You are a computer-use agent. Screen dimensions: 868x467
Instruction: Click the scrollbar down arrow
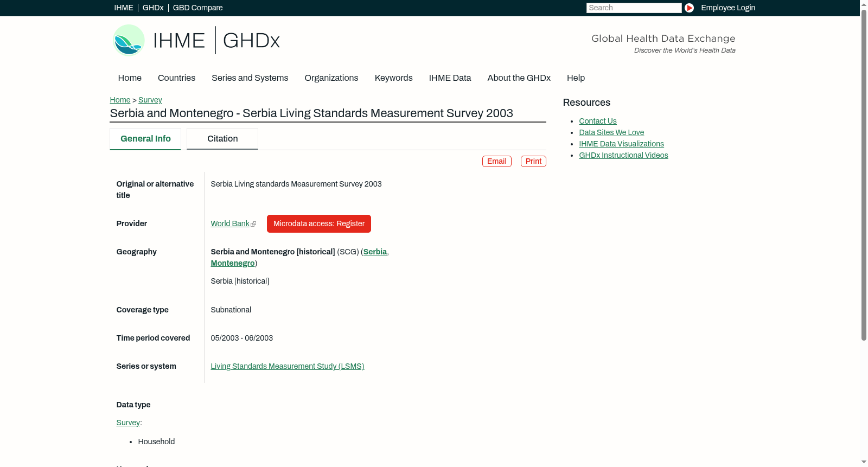click(x=864, y=463)
